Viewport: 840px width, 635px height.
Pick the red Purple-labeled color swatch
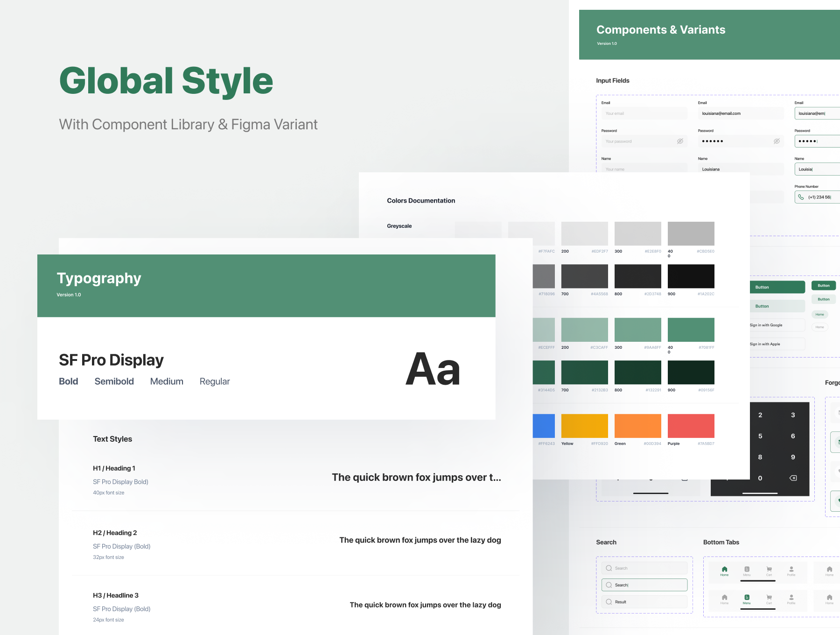691,426
